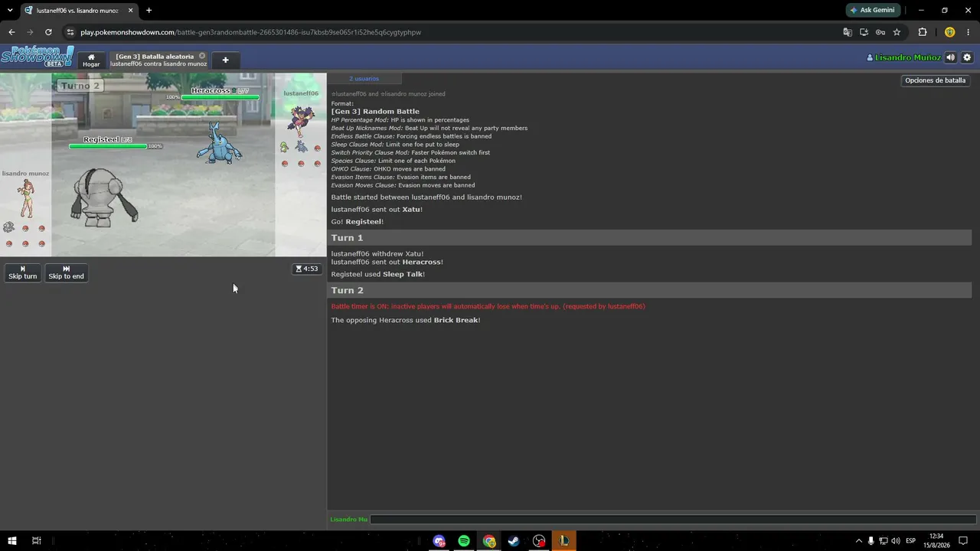Open Windows Start menu
This screenshot has width=980, height=551.
(x=12, y=541)
